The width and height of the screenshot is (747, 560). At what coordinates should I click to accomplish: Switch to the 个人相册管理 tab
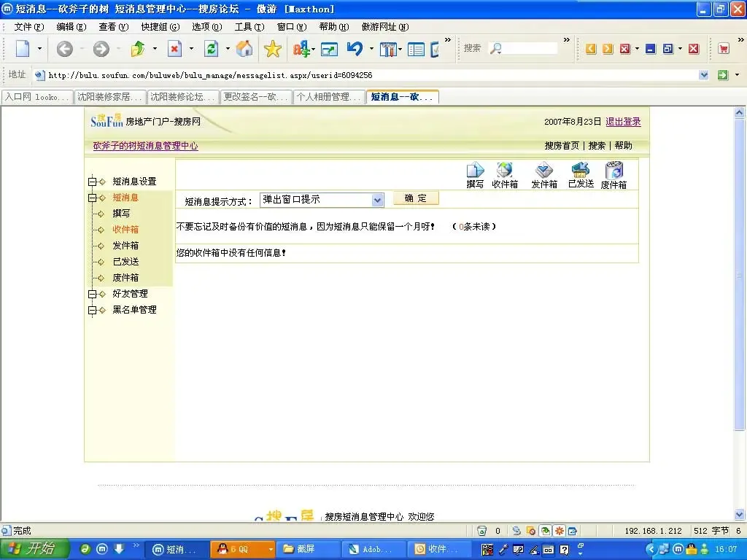pyautogui.click(x=329, y=97)
